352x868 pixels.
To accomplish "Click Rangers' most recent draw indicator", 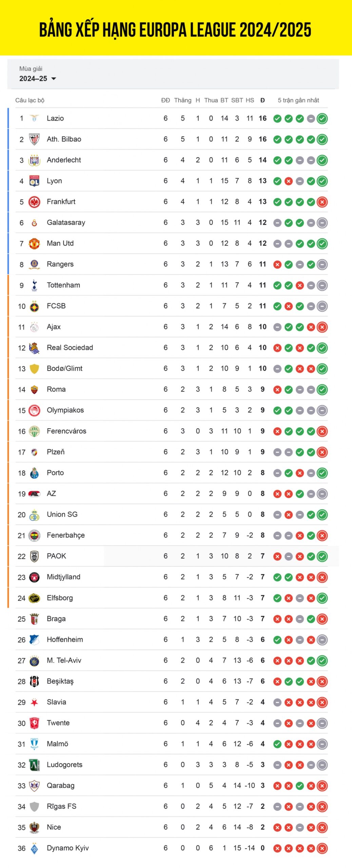I will coord(322,264).
